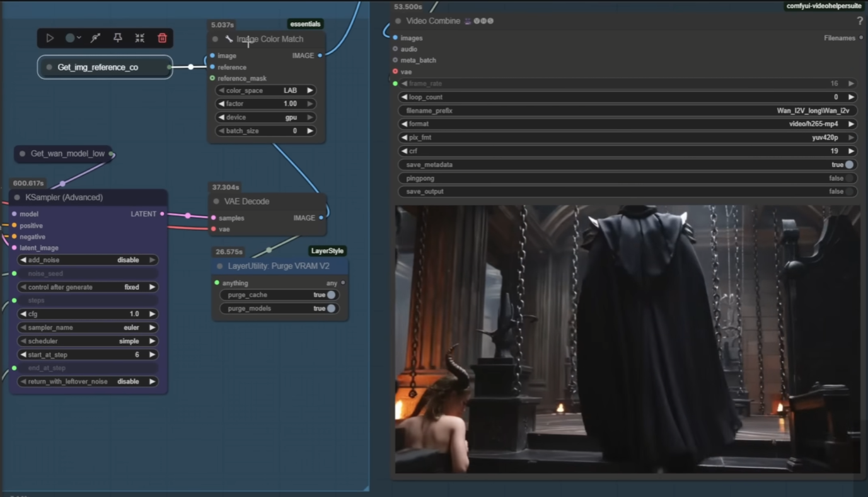Enable save_output in Video Combine
The height and width of the screenshot is (497, 868).
(x=850, y=191)
